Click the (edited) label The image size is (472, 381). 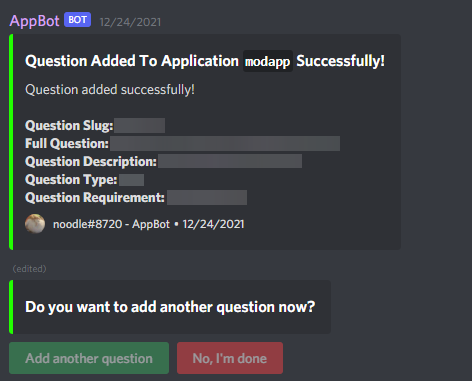click(29, 269)
